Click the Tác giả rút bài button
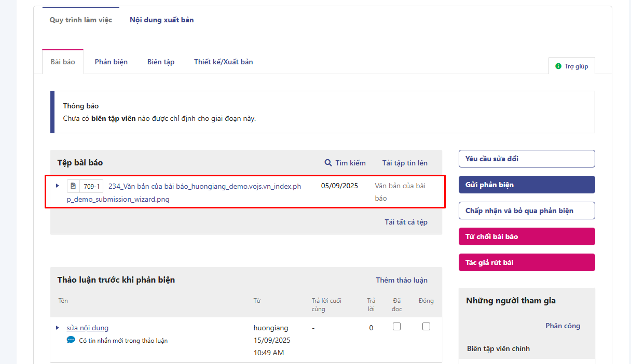The height and width of the screenshot is (364, 631). pos(527,262)
